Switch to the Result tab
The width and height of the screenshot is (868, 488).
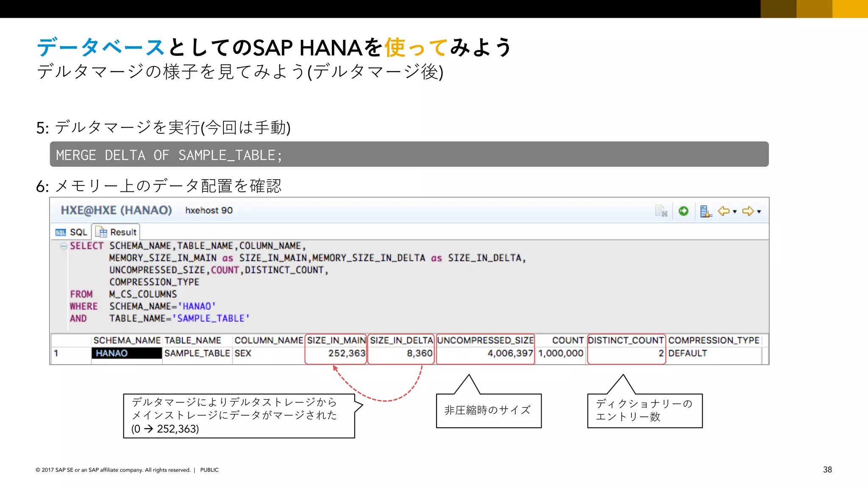tap(116, 232)
